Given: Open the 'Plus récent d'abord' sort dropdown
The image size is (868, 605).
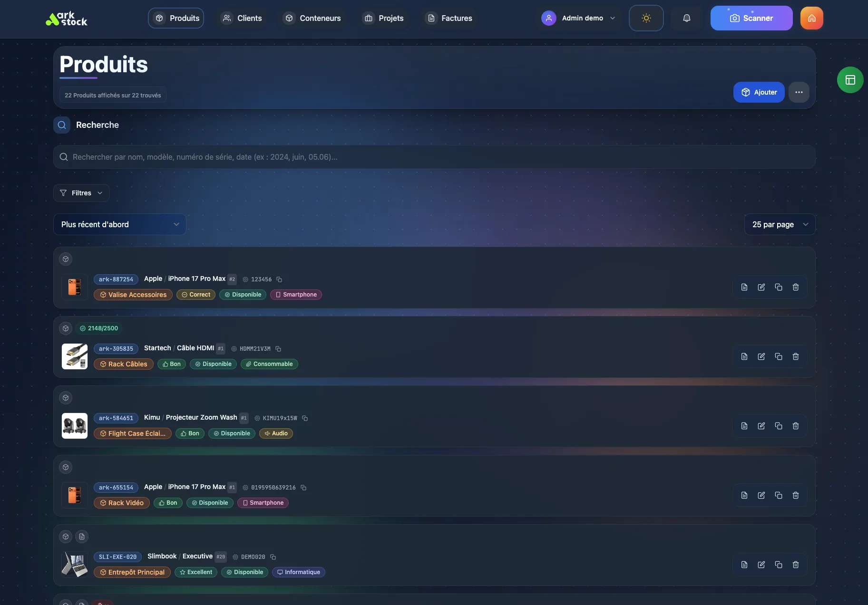Looking at the screenshot, I should coord(119,224).
